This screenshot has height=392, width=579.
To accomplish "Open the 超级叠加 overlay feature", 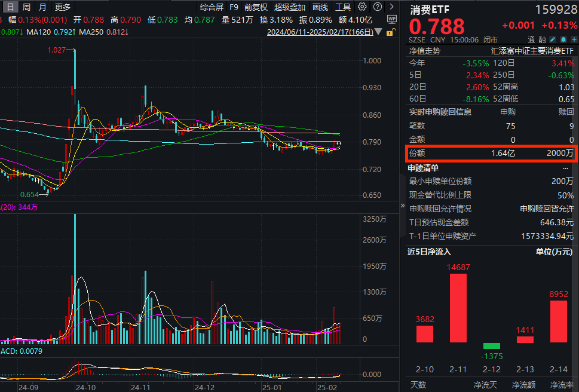I will [x=290, y=7].
